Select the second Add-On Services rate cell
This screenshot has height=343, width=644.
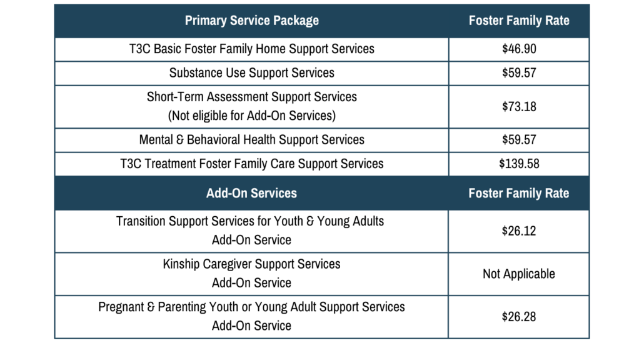pyautogui.click(x=519, y=274)
